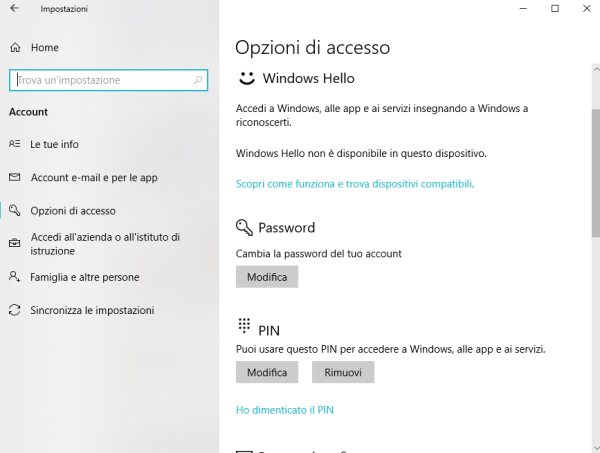
Task: Click the Famiglia e altre persone icon
Action: point(14,277)
